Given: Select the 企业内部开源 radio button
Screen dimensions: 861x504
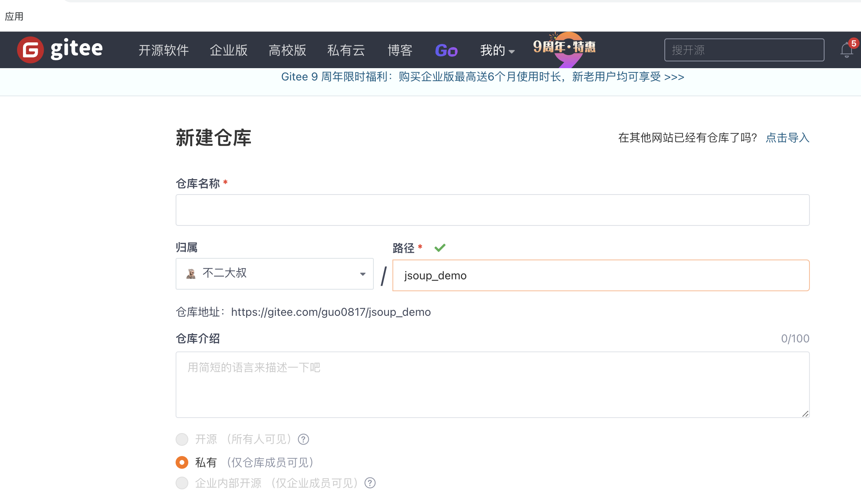Looking at the screenshot, I should [x=182, y=483].
